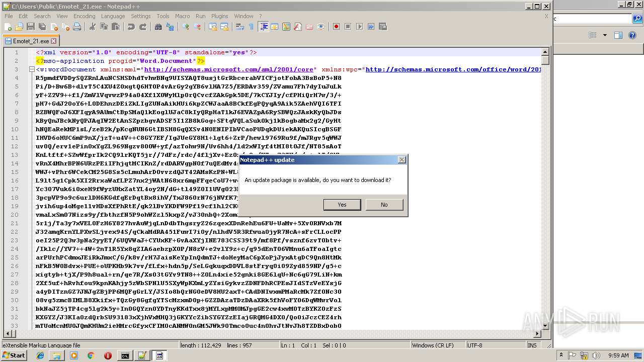Open the Encoding menu
Viewport: 644px width, 362px height.
[84, 16]
